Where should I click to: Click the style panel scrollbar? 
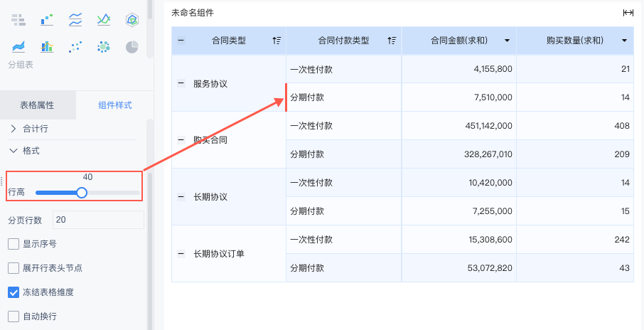click(x=150, y=250)
